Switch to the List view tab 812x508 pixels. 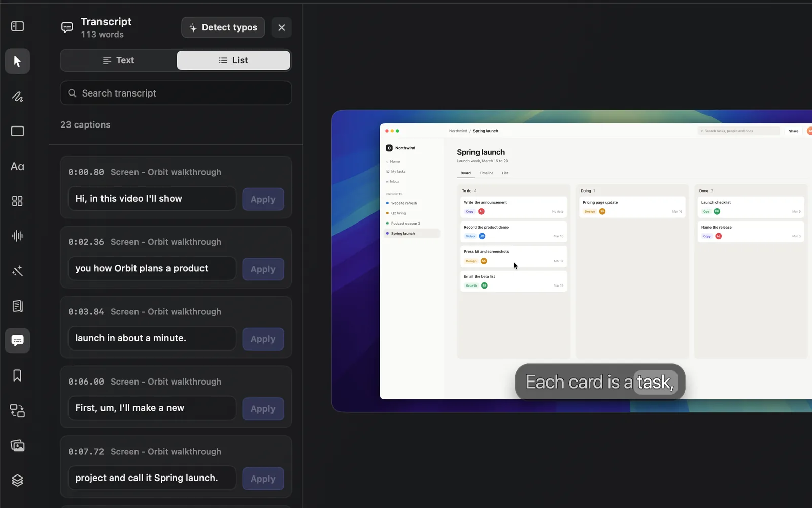click(233, 60)
